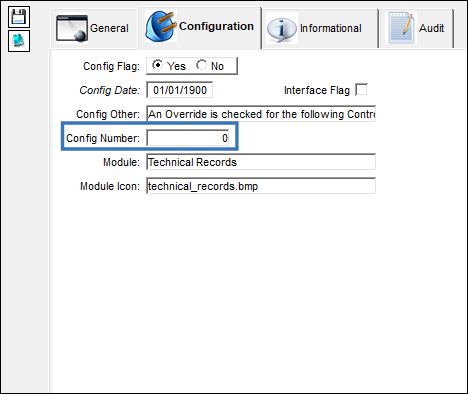Screen dimensions: 468x394
Task: Enable the Interface Flag checkbox
Action: (x=361, y=90)
